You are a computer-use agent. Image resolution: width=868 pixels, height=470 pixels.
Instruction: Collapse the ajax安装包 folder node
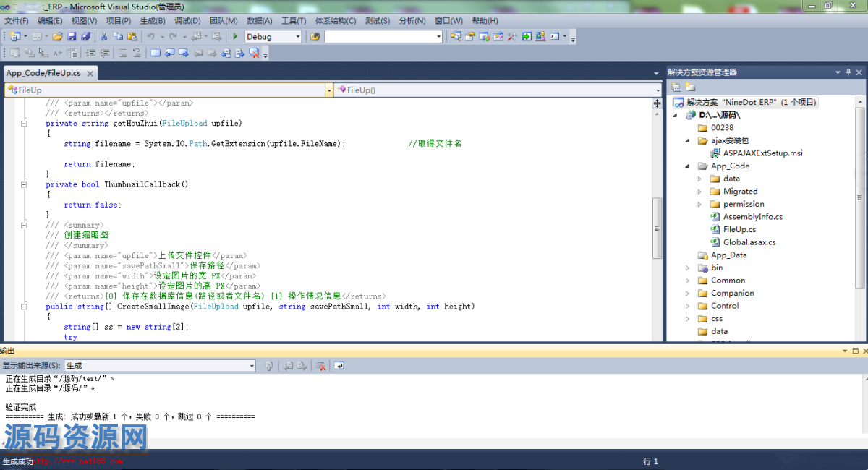688,141
